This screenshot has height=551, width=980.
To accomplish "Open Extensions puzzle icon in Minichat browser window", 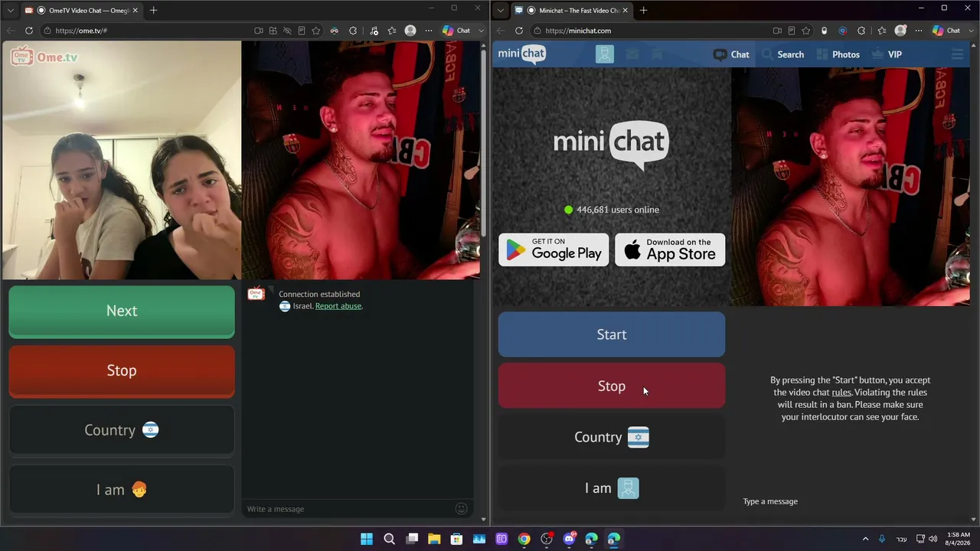I will [861, 31].
